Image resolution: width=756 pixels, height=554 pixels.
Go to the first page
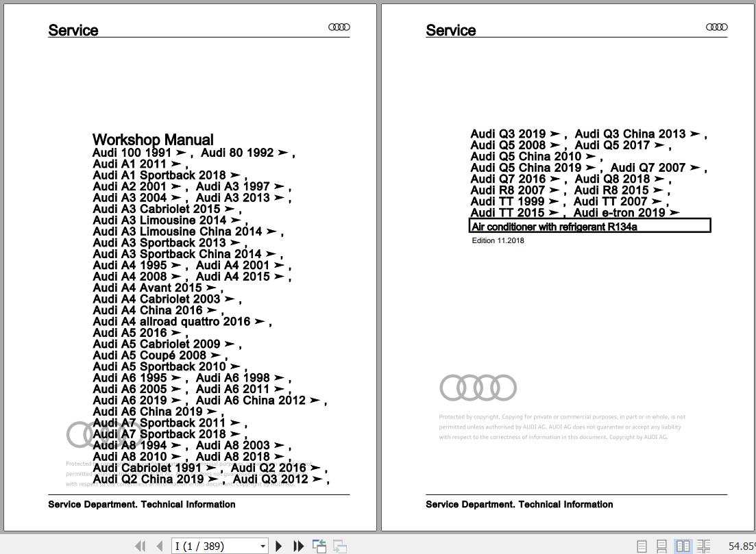coord(141,546)
